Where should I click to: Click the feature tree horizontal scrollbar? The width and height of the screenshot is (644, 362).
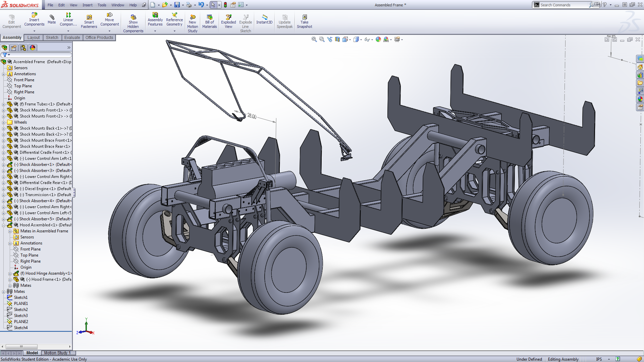(21, 347)
